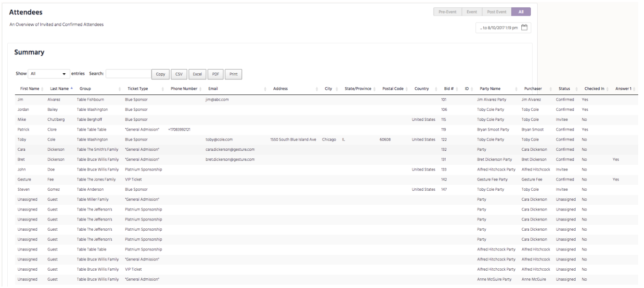Viewport: 644px width, 288px height.
Task: Export table as PDF
Action: 215,74
